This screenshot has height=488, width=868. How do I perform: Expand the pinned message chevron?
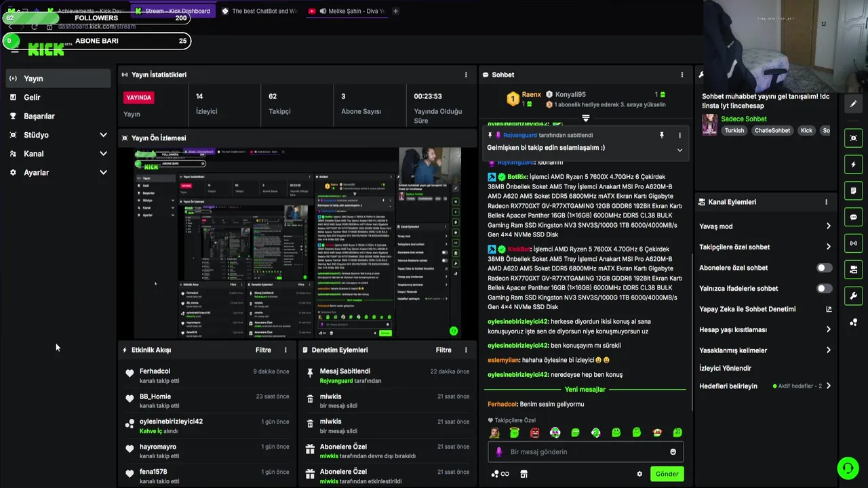[x=679, y=150]
